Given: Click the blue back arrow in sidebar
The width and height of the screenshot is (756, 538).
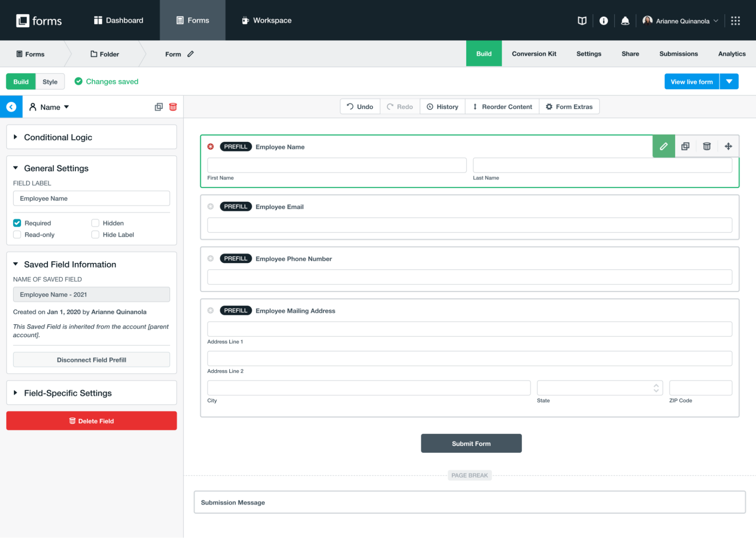Looking at the screenshot, I should click(x=11, y=107).
